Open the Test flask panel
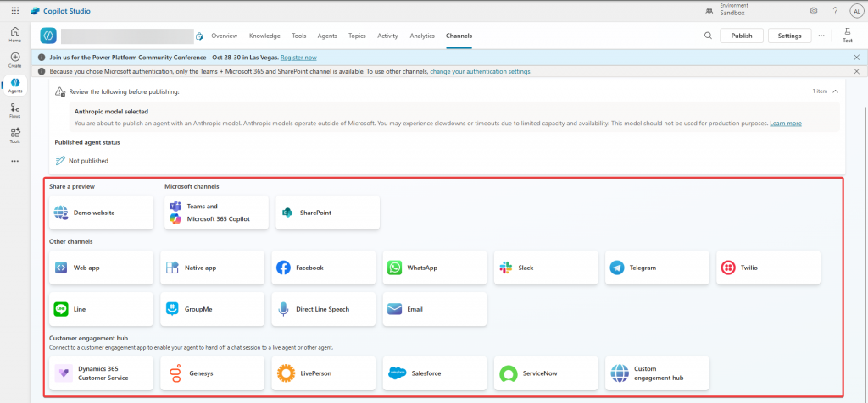Image resolution: width=868 pixels, height=403 pixels. (847, 36)
